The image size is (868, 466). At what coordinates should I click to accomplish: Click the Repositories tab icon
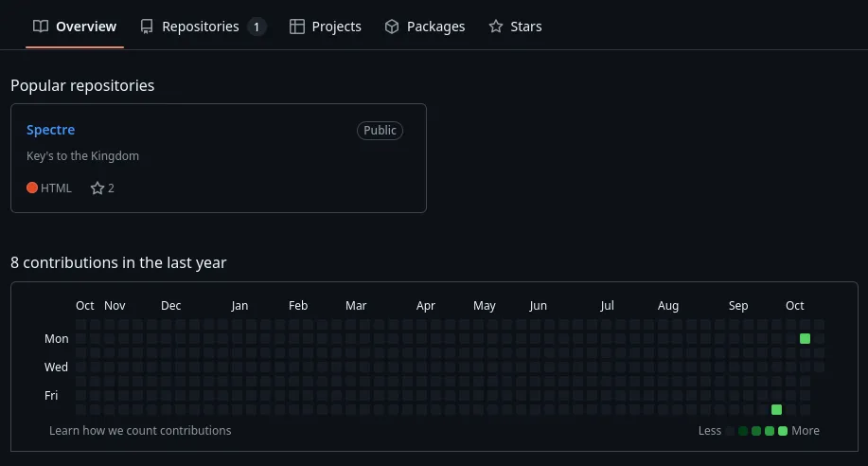pos(147,27)
